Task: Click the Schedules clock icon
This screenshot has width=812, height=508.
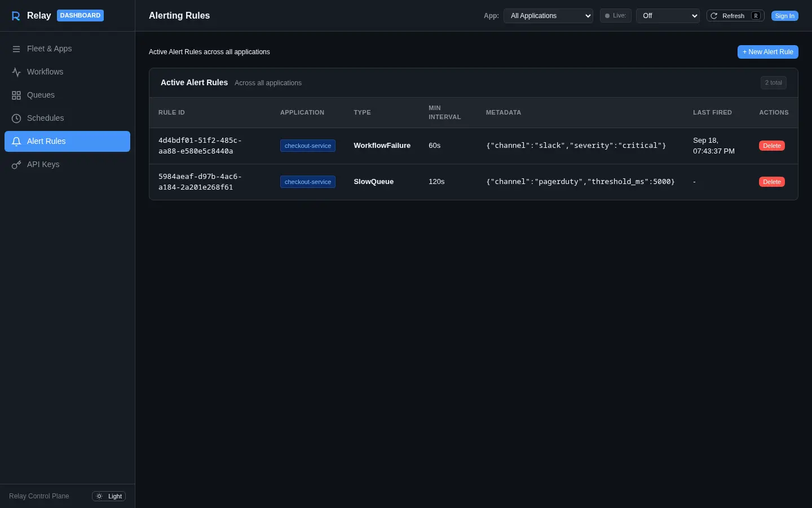Action: [16, 119]
